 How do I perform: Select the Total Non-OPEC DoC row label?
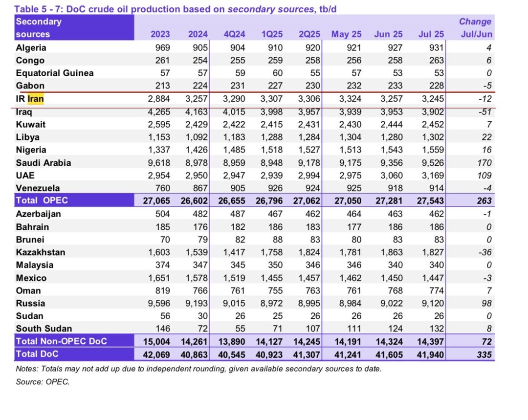click(61, 341)
